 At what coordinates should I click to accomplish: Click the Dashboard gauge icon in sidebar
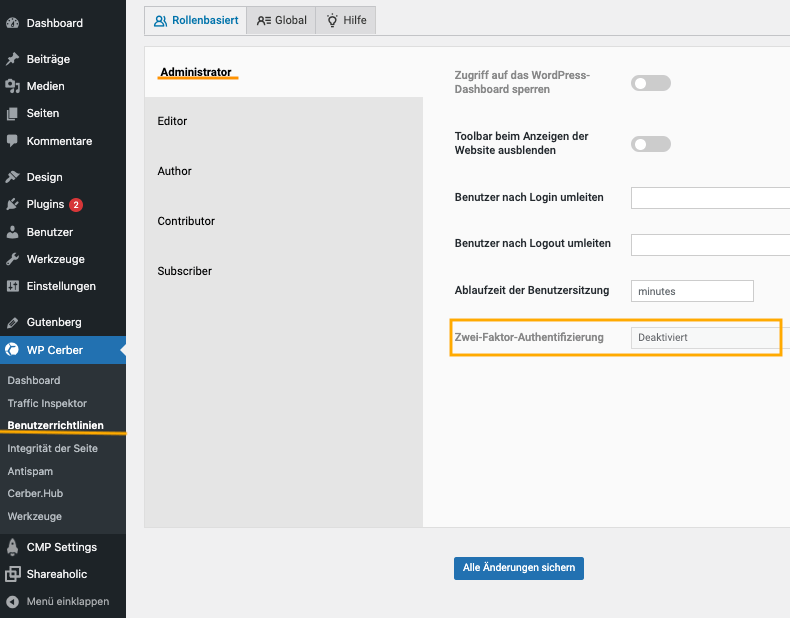(x=13, y=23)
